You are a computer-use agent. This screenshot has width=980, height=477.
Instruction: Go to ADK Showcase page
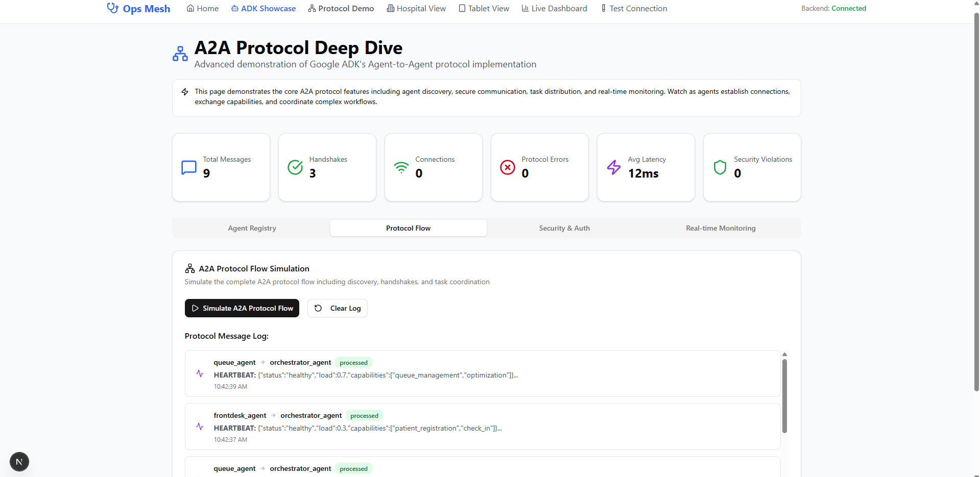click(264, 8)
